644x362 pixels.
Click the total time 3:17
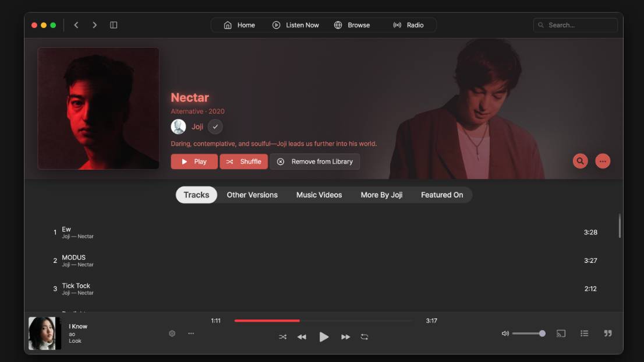tap(431, 321)
